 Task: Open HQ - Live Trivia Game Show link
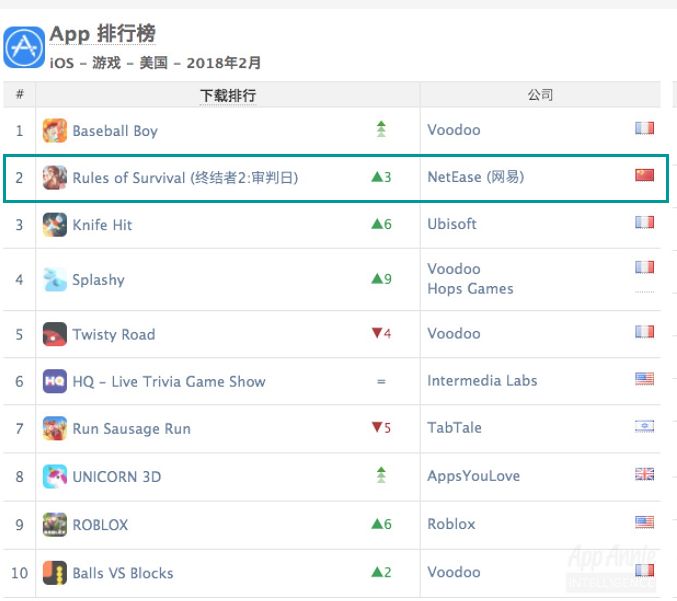coord(169,382)
